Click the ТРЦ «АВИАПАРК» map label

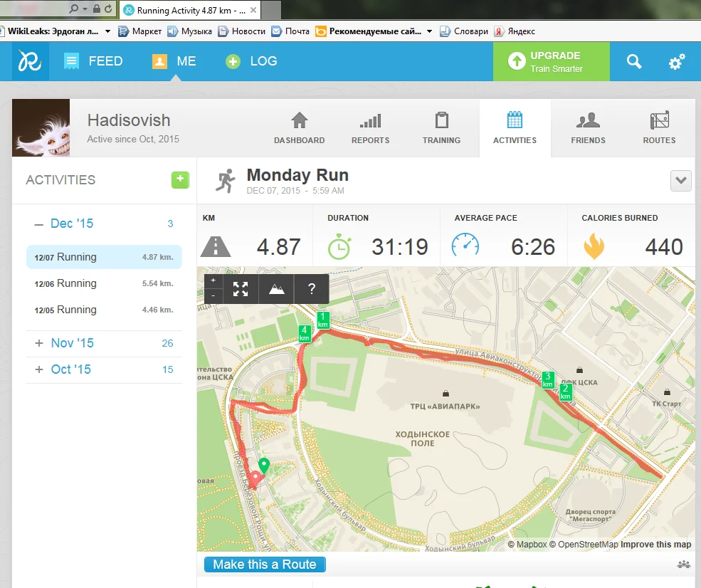coord(445,406)
